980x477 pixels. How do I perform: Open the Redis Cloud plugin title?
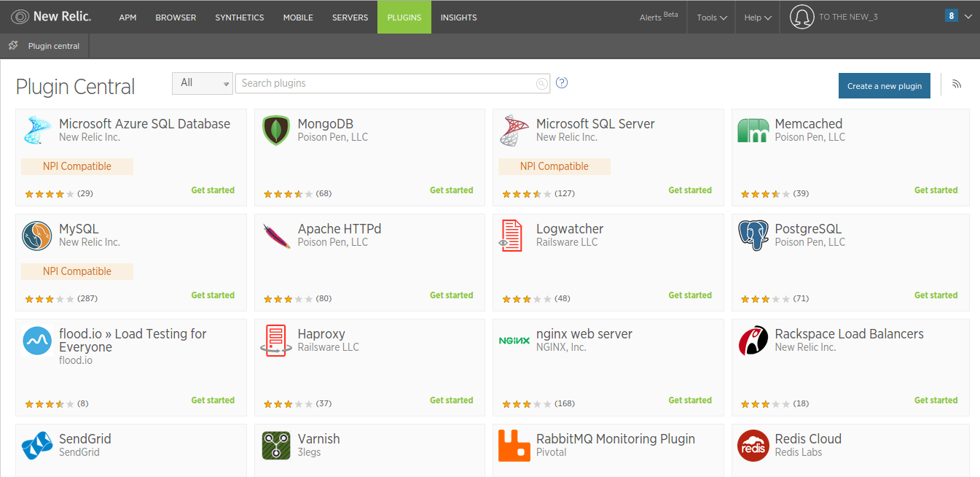pyautogui.click(x=808, y=439)
